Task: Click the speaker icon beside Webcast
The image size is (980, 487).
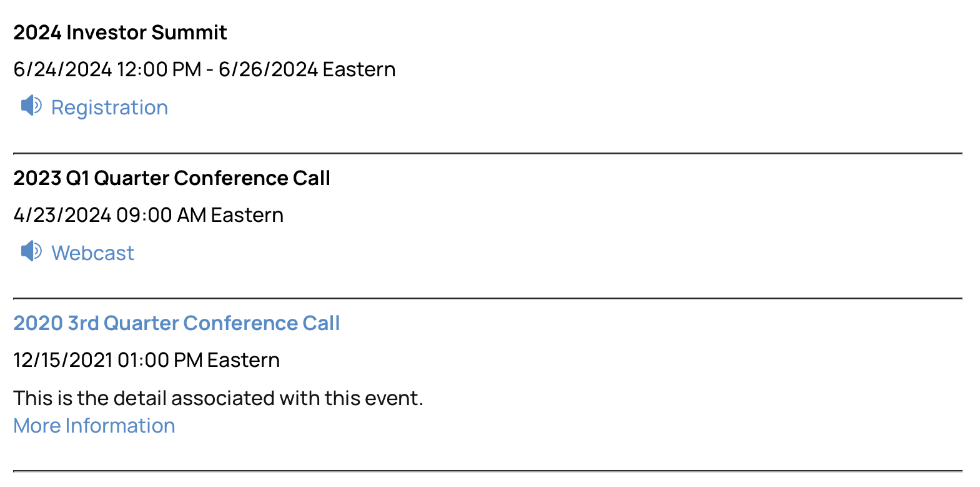Action: (x=31, y=251)
